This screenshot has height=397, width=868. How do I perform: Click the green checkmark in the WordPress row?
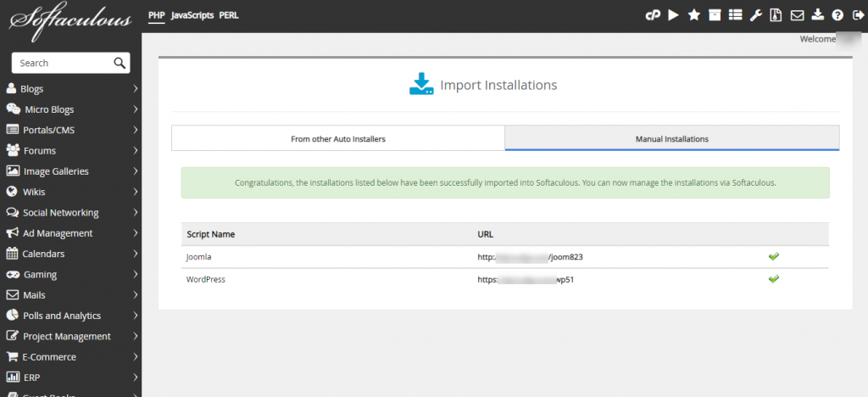click(x=774, y=279)
